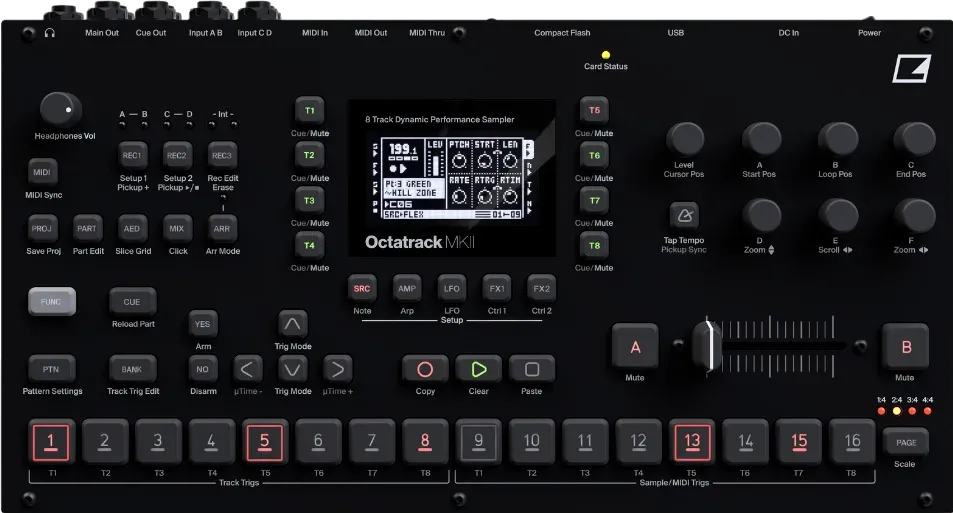Click the left arrow µTime- button
Image resolution: width=953 pixels, height=513 pixels.
pos(247,368)
